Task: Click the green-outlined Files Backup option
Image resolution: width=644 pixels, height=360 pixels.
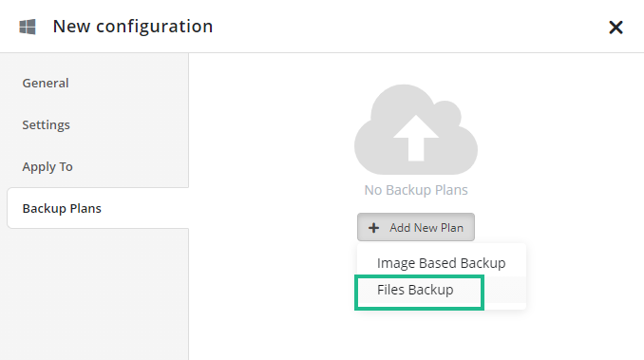Action: (419, 293)
